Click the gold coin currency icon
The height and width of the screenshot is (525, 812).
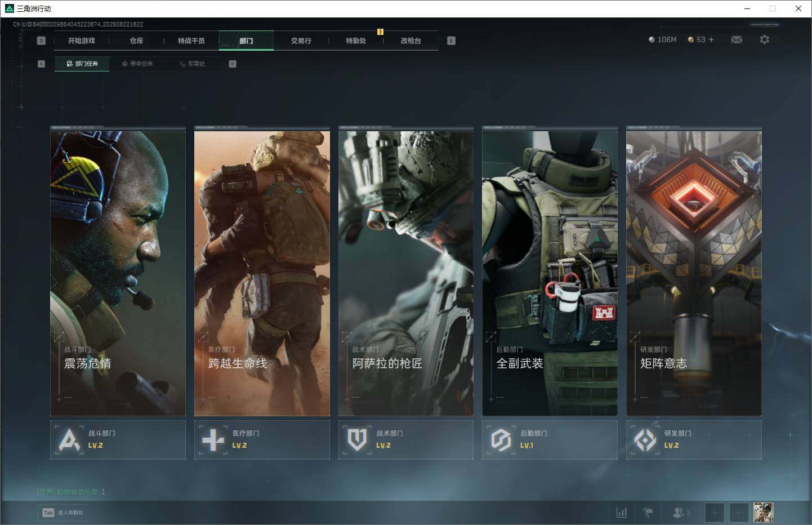tap(691, 40)
